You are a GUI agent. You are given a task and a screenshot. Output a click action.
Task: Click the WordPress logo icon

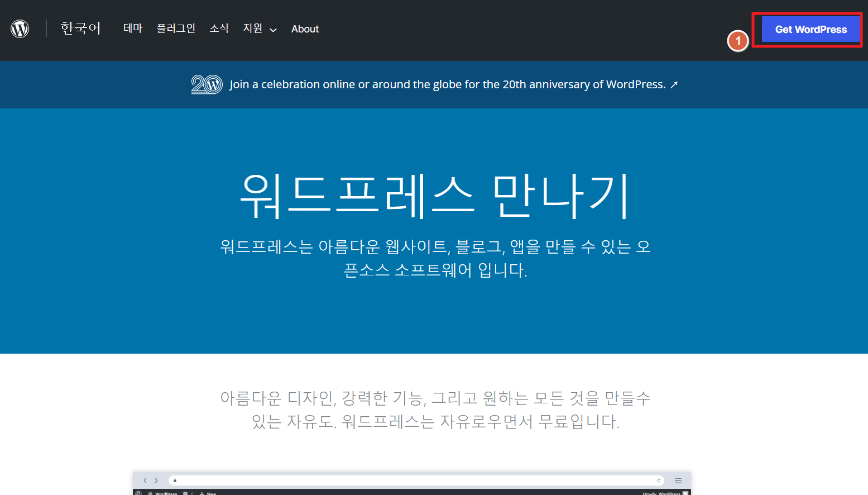point(20,28)
